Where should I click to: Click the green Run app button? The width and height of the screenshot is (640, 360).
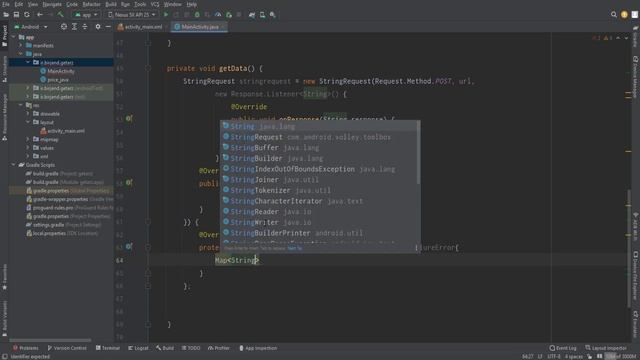[x=166, y=15]
